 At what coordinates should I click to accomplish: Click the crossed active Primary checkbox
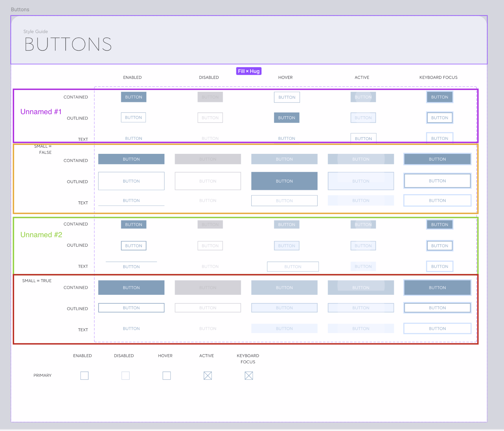coord(208,375)
